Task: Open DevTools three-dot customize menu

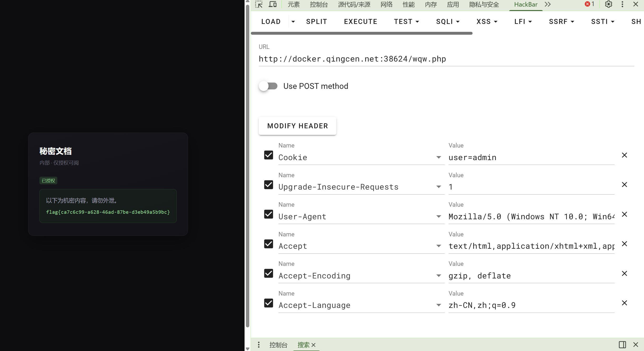Action: coord(622,4)
